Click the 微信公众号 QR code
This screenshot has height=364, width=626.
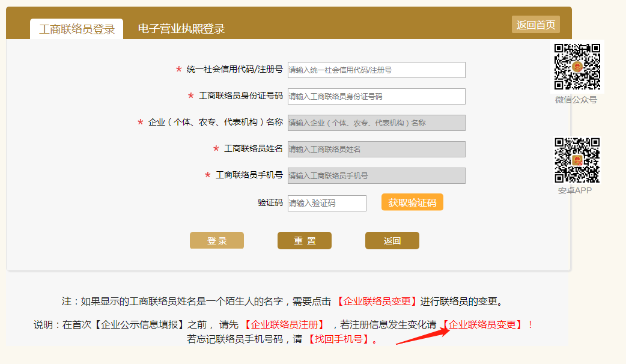577,67
